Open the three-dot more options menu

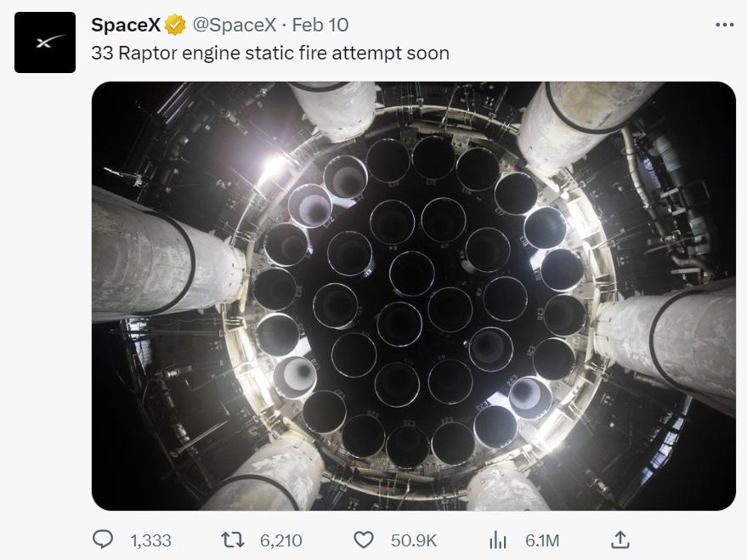(x=724, y=25)
